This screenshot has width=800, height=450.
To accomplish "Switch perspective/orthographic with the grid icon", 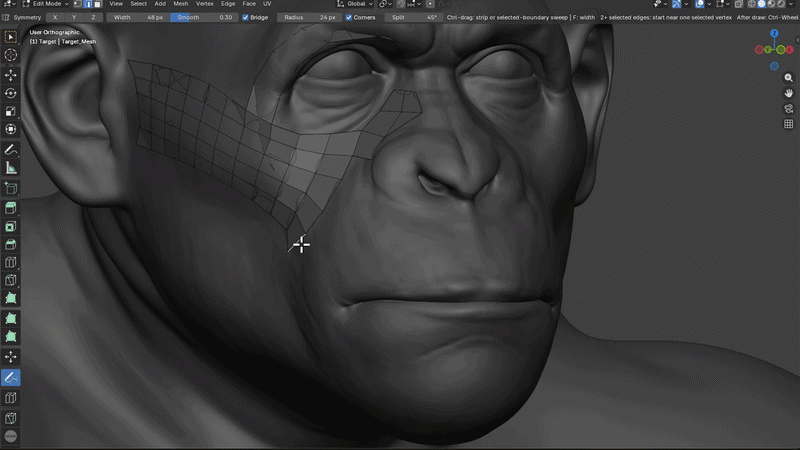I will 788,124.
